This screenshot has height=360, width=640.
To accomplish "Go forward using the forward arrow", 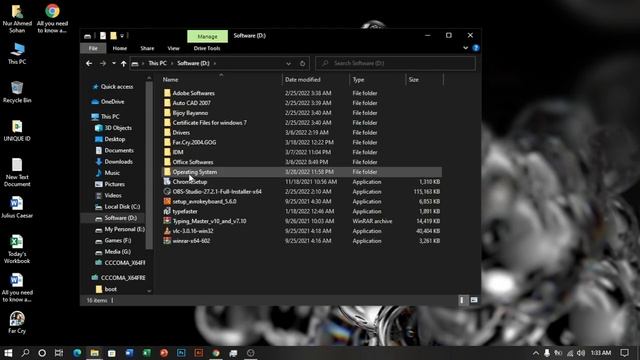I will coord(103,63).
